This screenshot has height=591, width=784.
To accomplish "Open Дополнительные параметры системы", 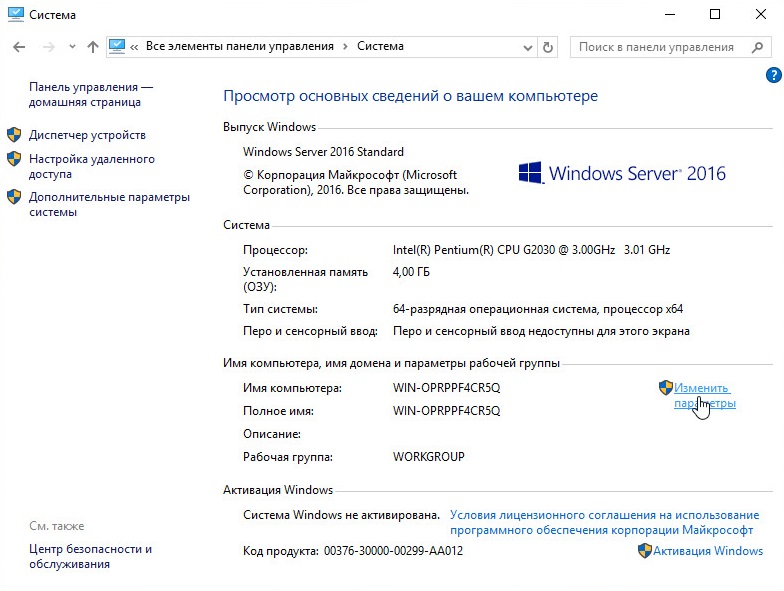I will point(109,204).
